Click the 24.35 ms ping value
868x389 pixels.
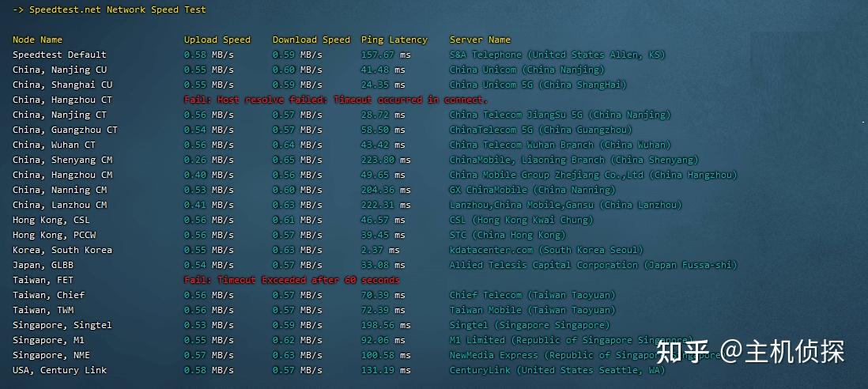click(383, 85)
